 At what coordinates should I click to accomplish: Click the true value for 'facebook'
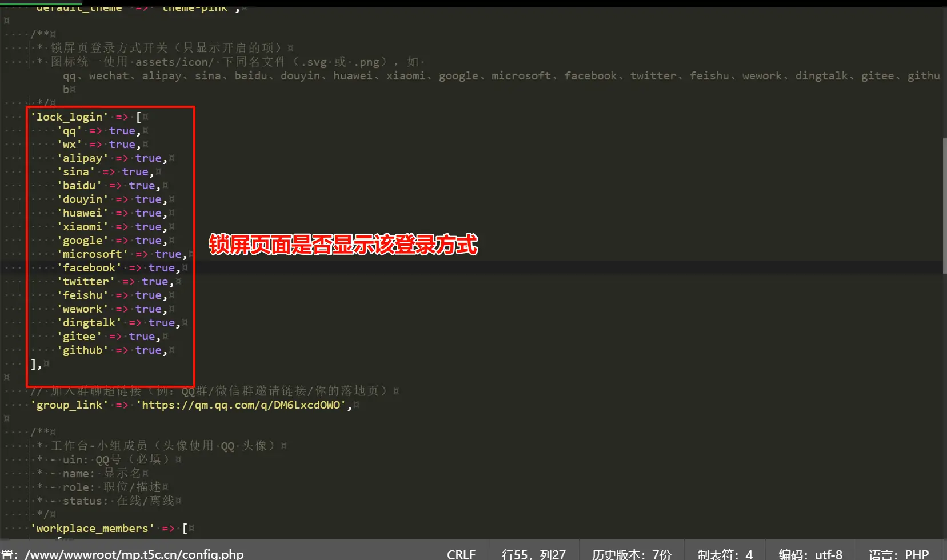161,268
